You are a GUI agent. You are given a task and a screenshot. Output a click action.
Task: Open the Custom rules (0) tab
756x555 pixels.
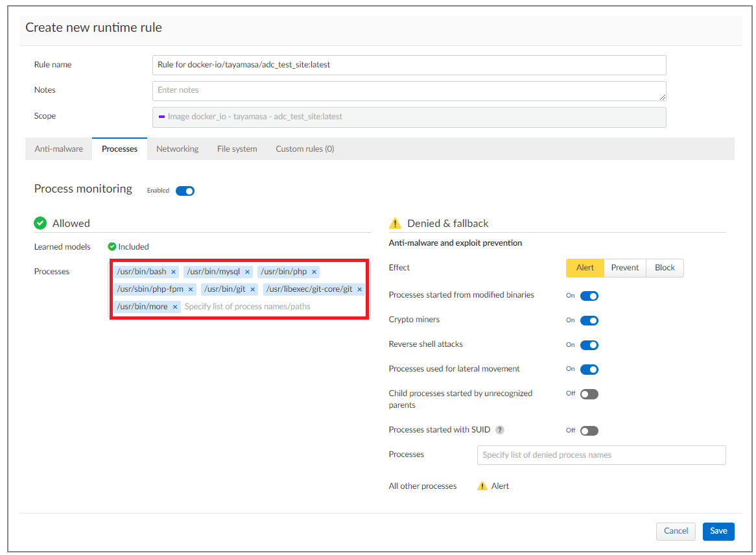(x=305, y=148)
